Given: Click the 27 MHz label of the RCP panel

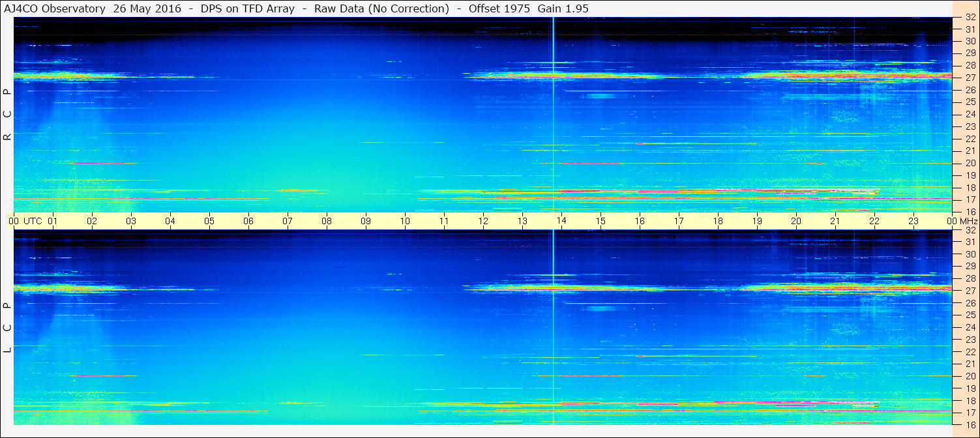Looking at the screenshot, I should click(x=970, y=78).
